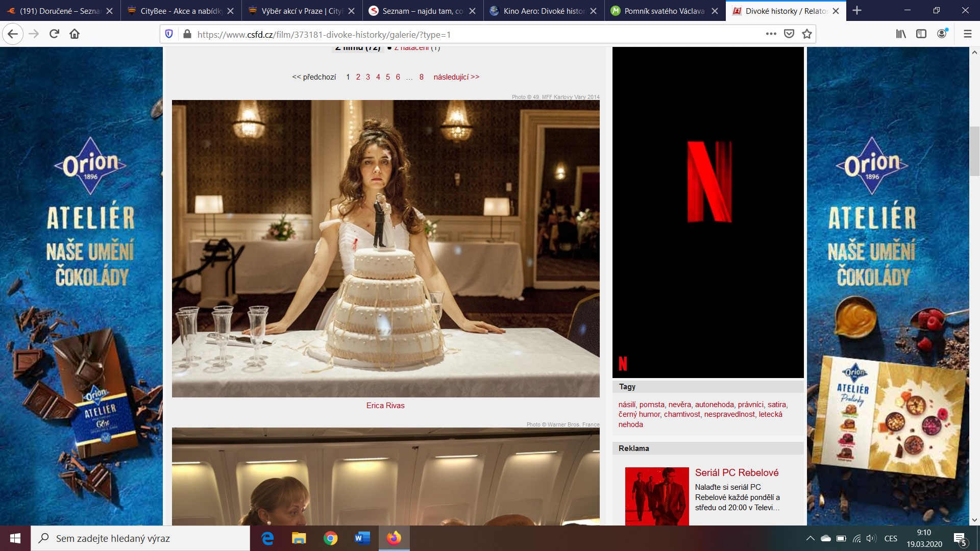Show hidden system tray icons chevron
This screenshot has height=551, width=980.
(810, 539)
